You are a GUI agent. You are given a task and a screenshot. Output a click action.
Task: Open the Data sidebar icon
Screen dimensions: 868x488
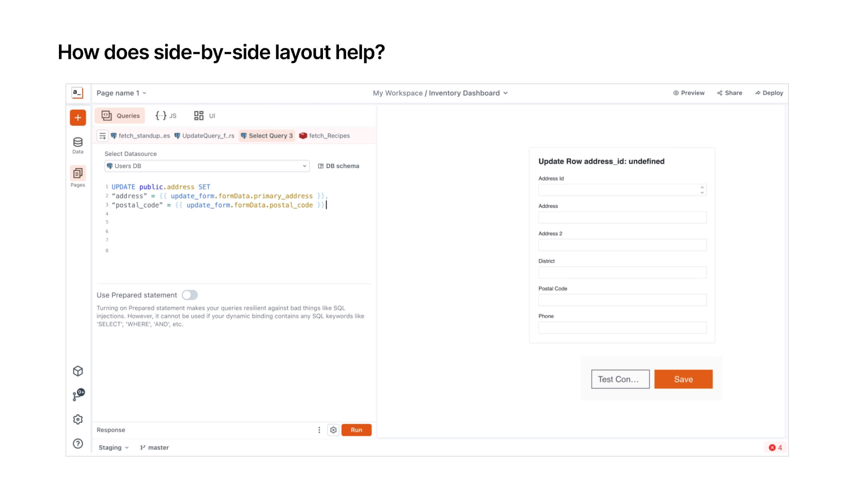[78, 145]
